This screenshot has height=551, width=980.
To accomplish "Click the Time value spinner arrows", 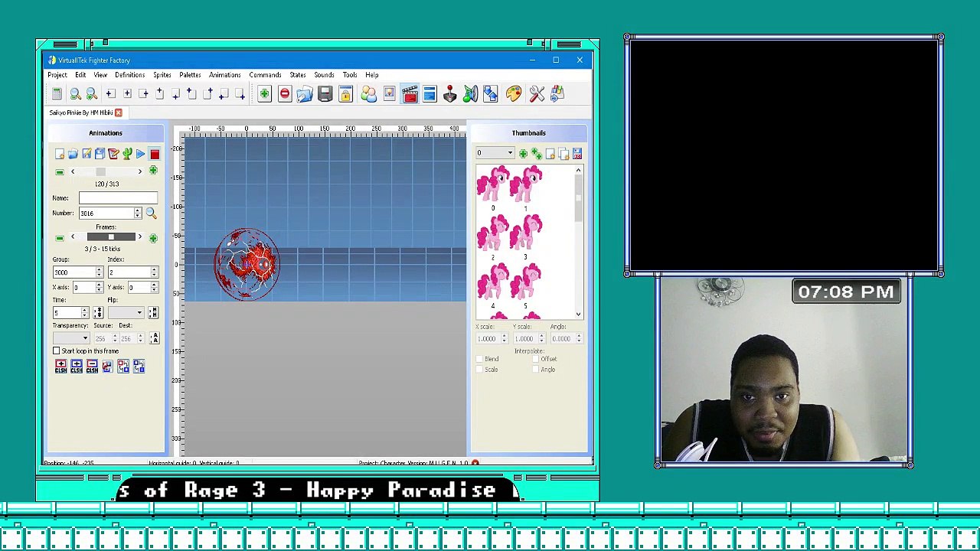I will [x=86, y=312].
